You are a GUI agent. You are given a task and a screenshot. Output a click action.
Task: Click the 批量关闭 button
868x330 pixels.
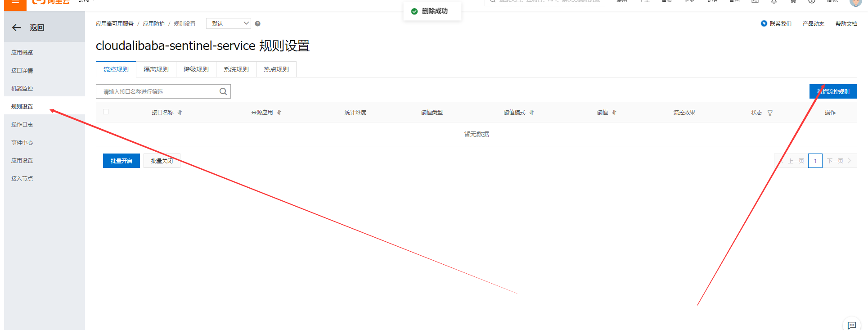pyautogui.click(x=162, y=161)
